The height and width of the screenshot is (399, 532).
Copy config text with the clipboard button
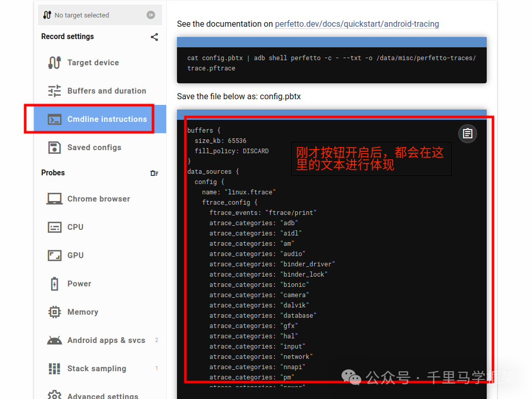(x=468, y=134)
